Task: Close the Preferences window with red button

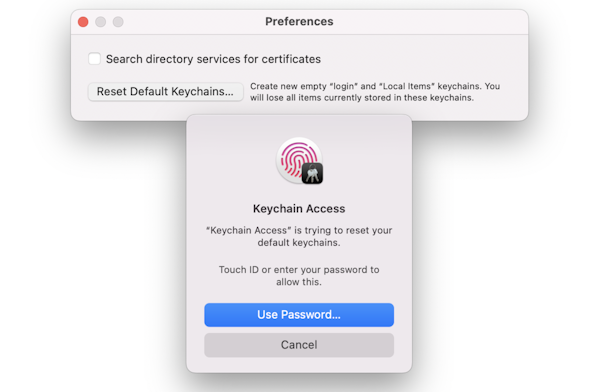Action: point(83,22)
